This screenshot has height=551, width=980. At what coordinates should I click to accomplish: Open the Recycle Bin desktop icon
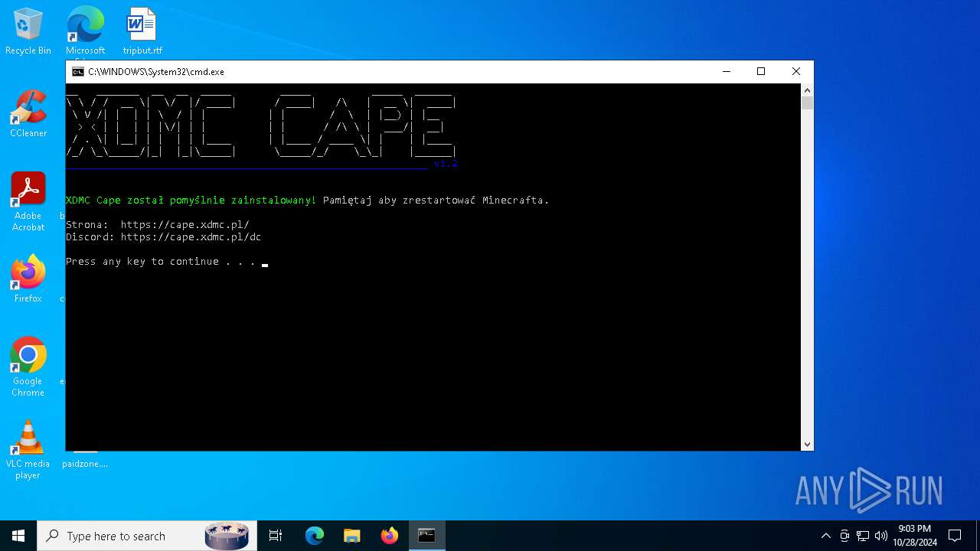[x=28, y=31]
